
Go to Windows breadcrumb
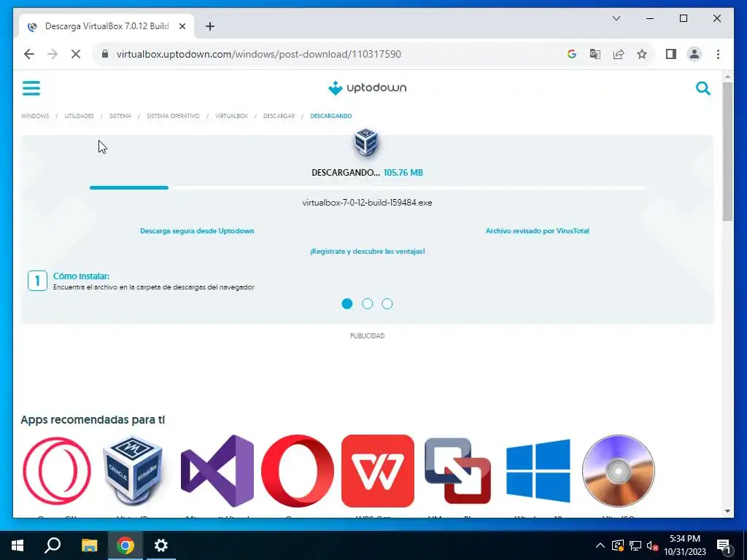35,116
